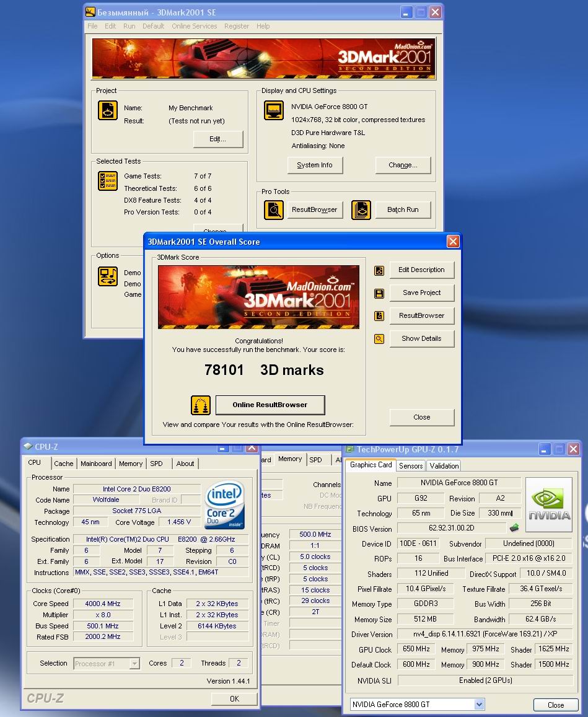
Task: Click the 78101 score text
Action: tap(224, 370)
